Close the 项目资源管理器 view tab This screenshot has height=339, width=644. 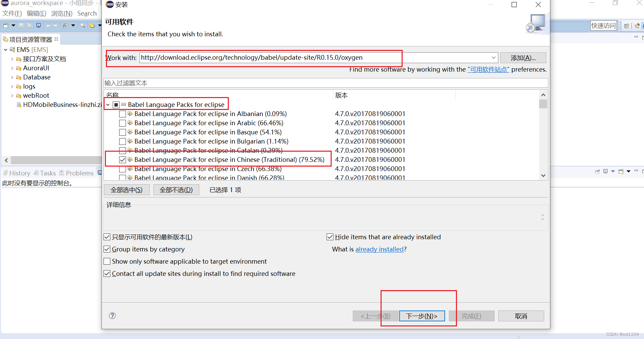point(56,39)
